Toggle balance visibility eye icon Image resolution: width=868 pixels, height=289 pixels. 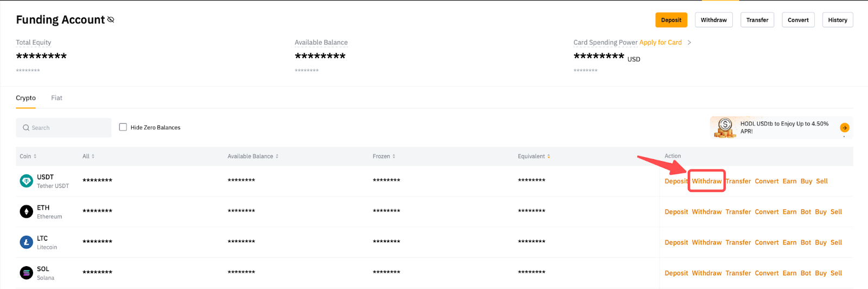tap(111, 20)
